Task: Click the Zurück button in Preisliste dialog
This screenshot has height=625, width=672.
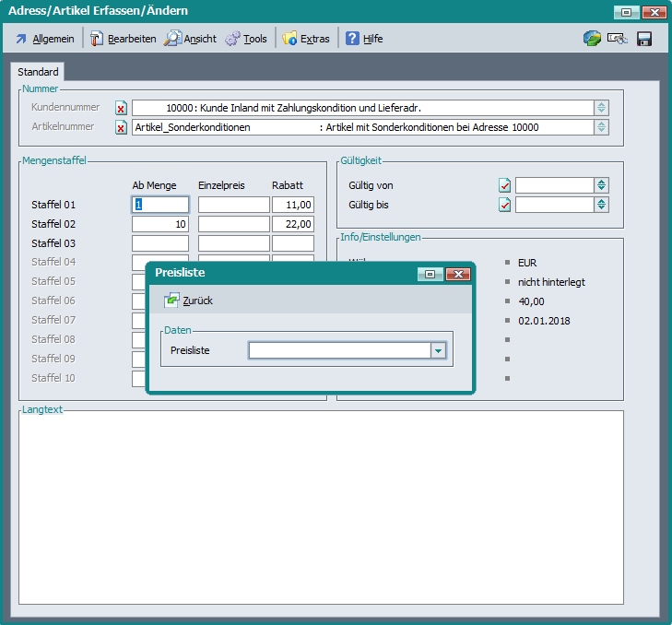Action: 189,301
